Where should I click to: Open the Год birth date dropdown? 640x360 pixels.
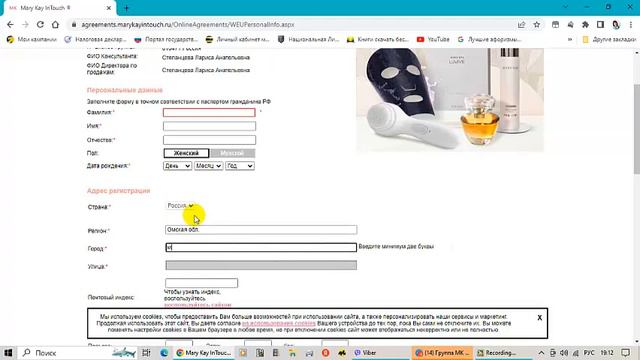(x=240, y=166)
